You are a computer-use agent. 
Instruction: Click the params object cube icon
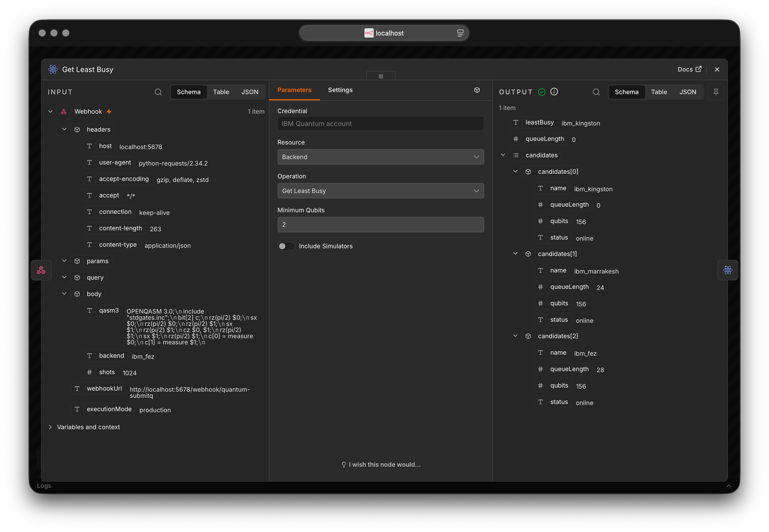click(x=77, y=261)
